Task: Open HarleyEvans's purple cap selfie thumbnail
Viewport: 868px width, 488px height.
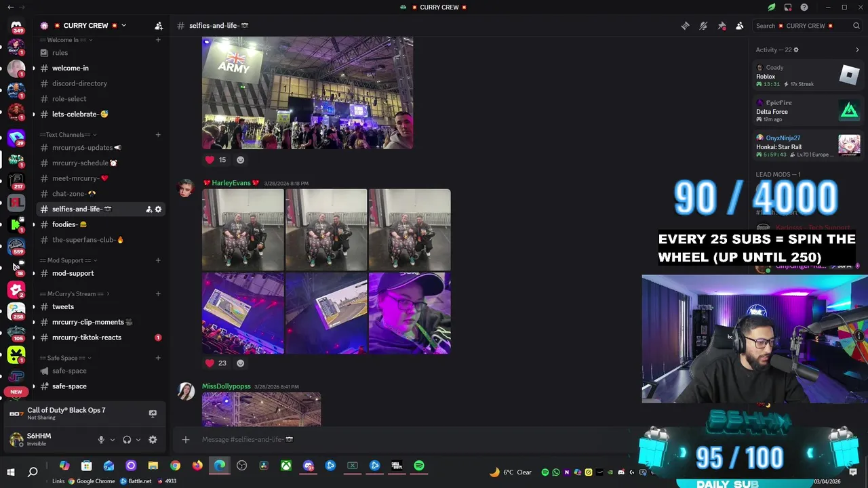Action: point(410,313)
